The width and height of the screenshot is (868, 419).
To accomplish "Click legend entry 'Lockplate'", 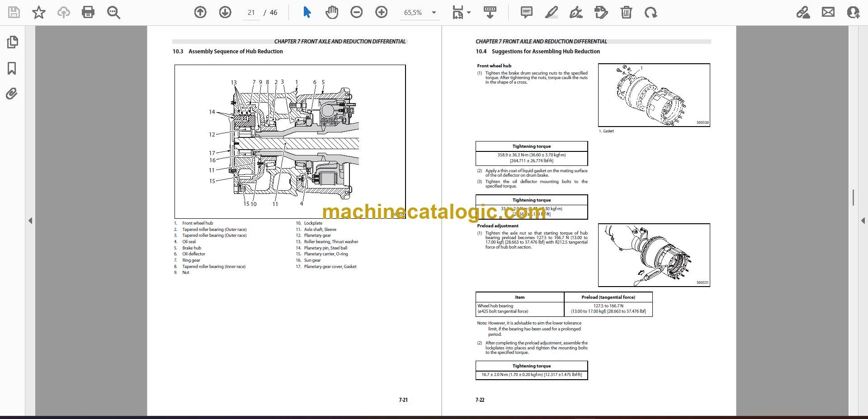I will tap(313, 223).
